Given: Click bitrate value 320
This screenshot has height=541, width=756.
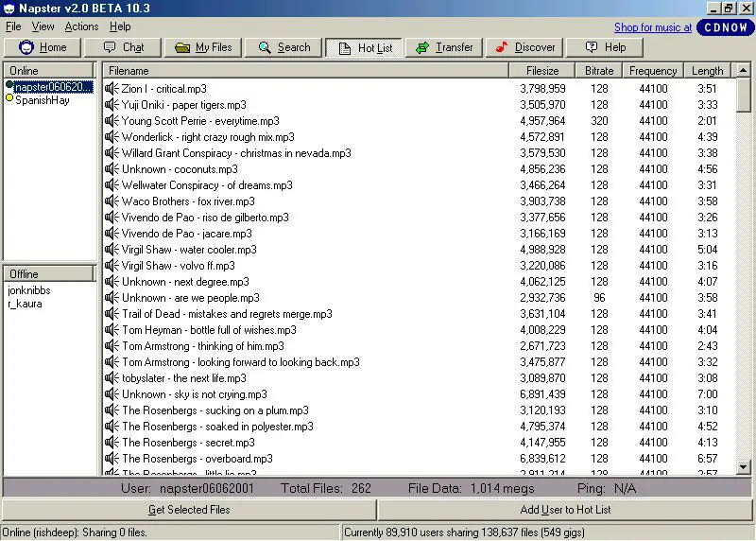Looking at the screenshot, I should pos(599,121).
